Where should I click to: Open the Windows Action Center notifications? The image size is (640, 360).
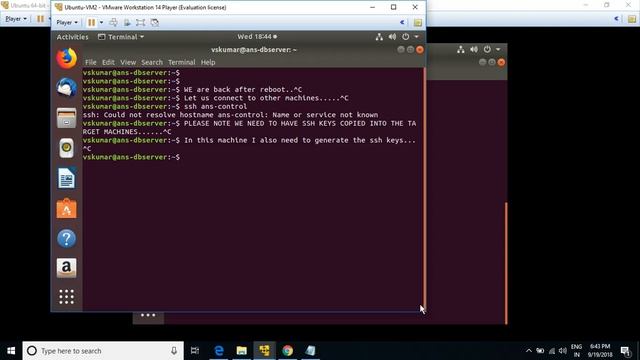click(625, 351)
